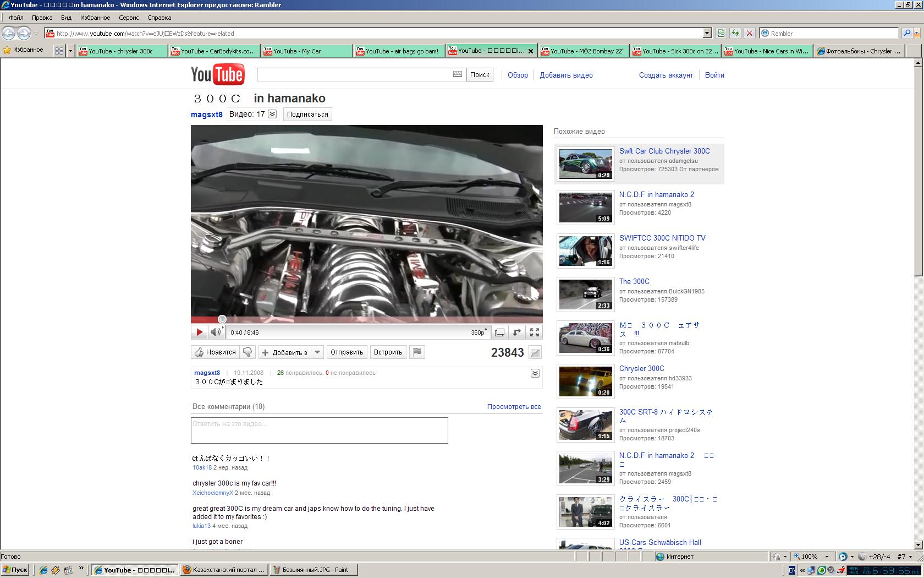Flag the video with the flag icon
Image resolution: width=924 pixels, height=578 pixels.
click(x=417, y=352)
